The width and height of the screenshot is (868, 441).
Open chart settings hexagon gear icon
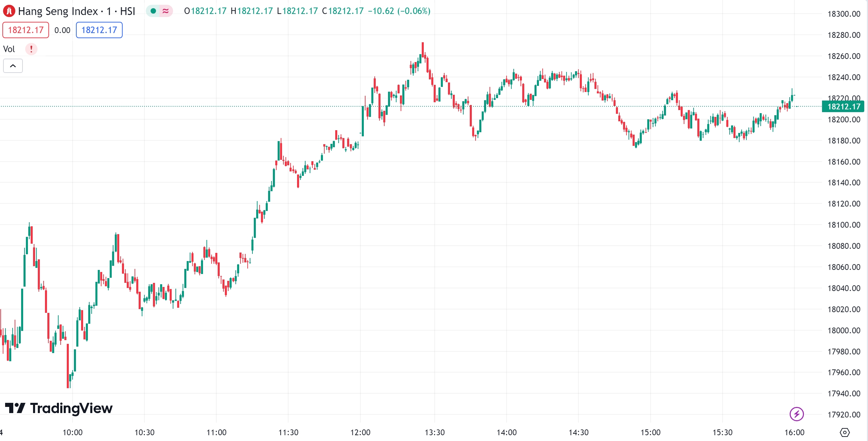coord(844,432)
